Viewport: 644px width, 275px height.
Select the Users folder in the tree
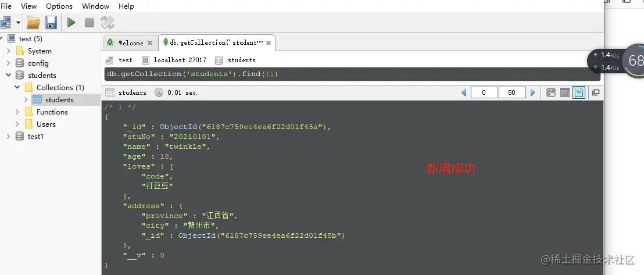coord(46,124)
